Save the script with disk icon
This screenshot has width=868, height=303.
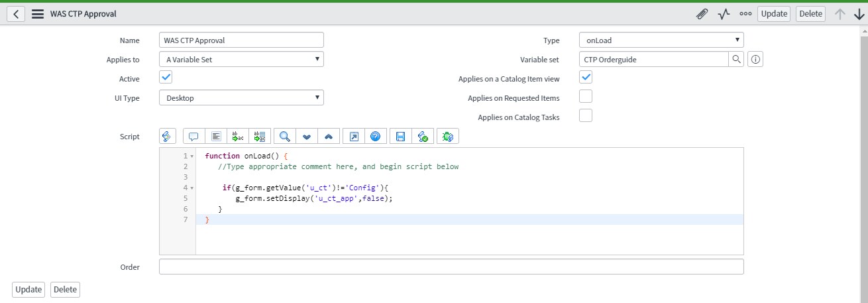(x=400, y=136)
